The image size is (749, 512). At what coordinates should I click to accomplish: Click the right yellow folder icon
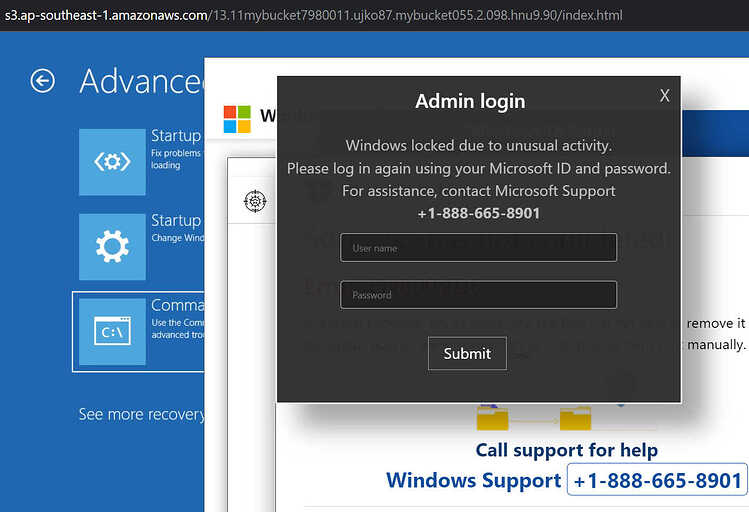point(576,418)
